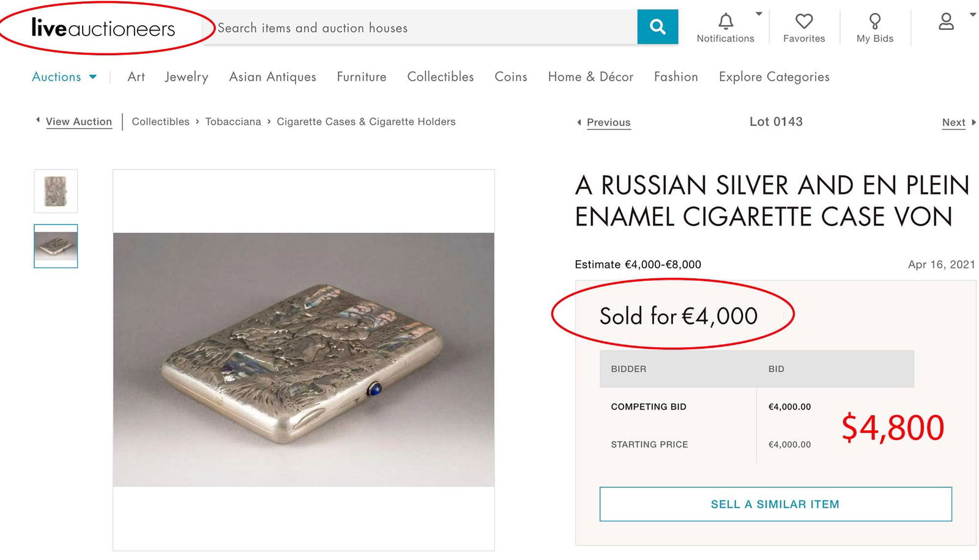Image resolution: width=979 pixels, height=560 pixels.
Task: Open the search by clicking the magnifying glass
Action: pos(657,27)
